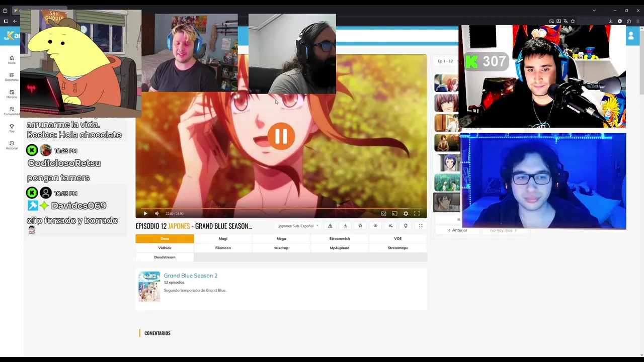Select the Doodstream server tab
The width and height of the screenshot is (644, 362).
pos(165,257)
